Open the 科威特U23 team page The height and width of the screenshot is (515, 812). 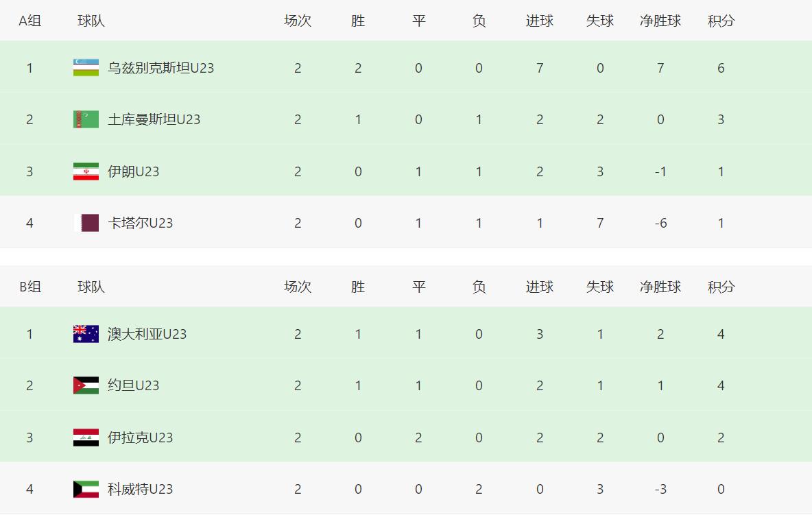coord(140,489)
